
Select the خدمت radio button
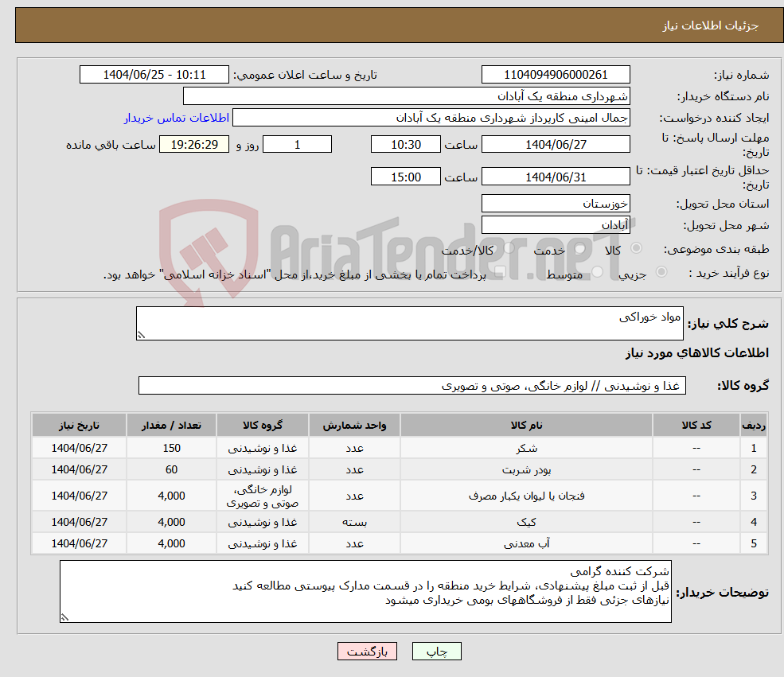(579, 247)
